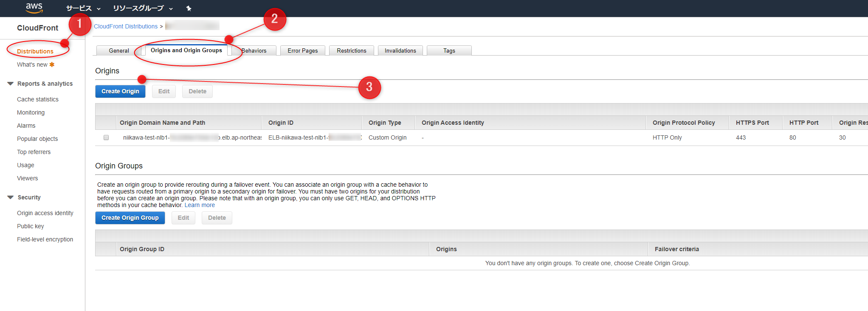Select the niikawa-test-nlb1 origin checkbox
The width and height of the screenshot is (868, 311).
[106, 137]
